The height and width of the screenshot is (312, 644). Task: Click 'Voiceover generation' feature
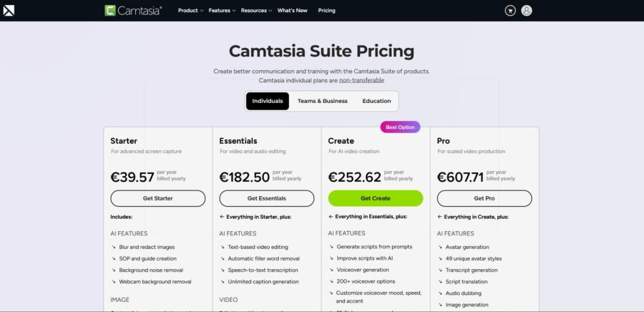(363, 270)
